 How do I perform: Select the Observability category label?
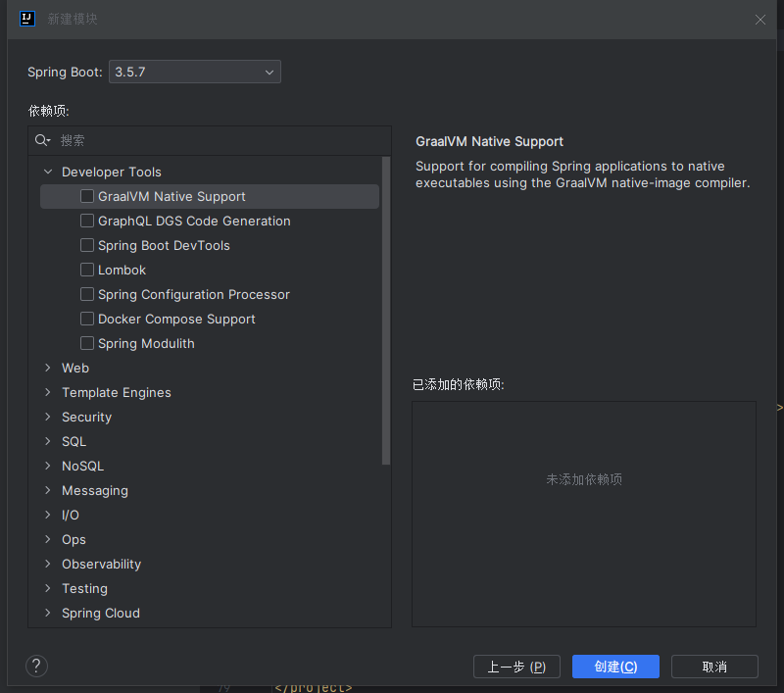click(x=102, y=564)
